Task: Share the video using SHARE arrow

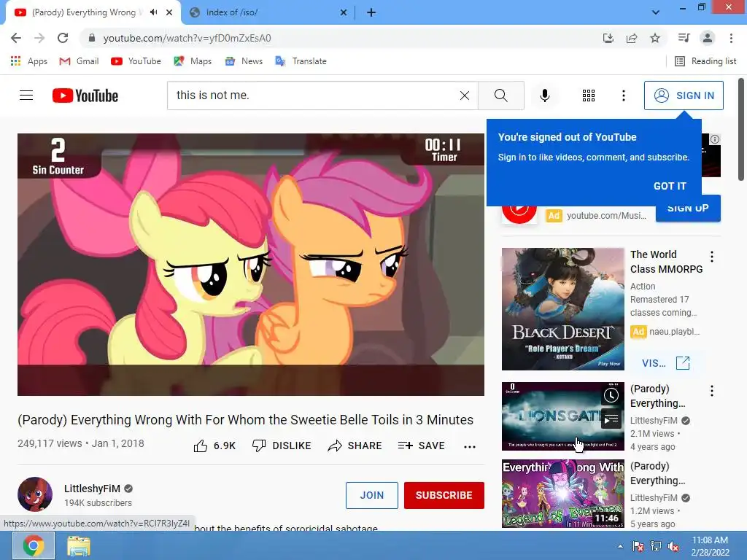Action: pos(355,446)
